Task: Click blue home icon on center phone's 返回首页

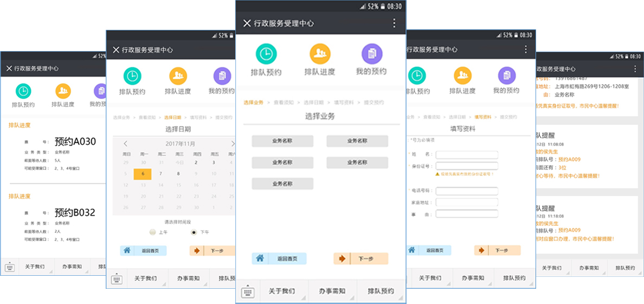Action: pyautogui.click(x=260, y=258)
